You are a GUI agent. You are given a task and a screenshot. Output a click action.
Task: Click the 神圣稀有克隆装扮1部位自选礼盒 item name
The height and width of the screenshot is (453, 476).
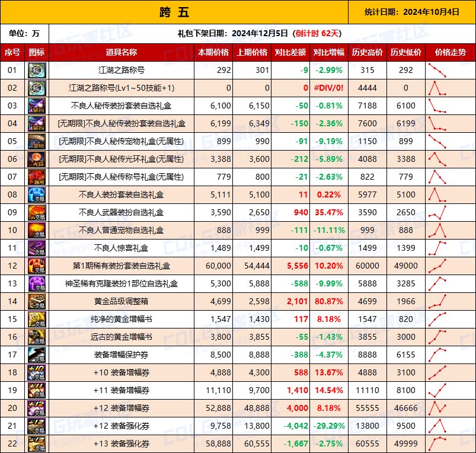coord(122,283)
